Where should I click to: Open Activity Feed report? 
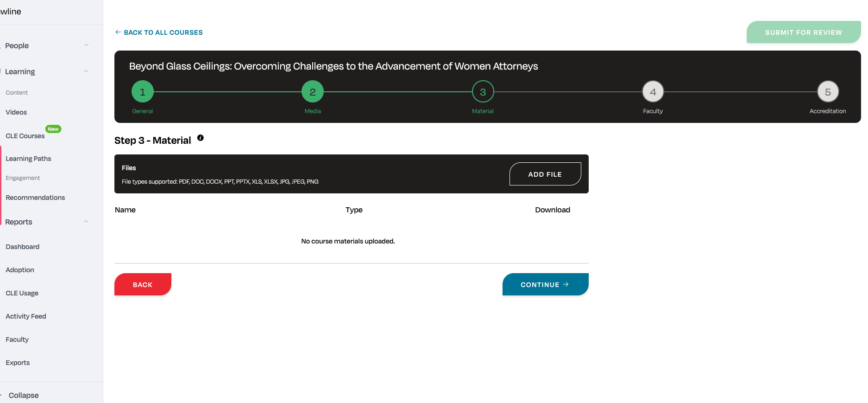tap(26, 316)
